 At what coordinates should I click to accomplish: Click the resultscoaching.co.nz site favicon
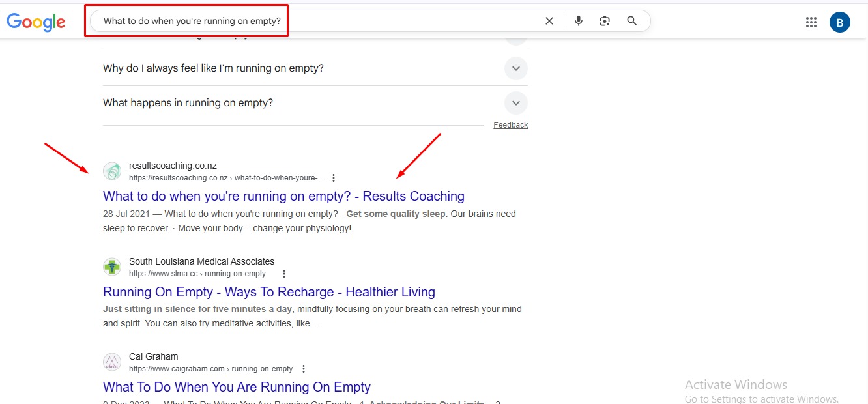pyautogui.click(x=112, y=171)
